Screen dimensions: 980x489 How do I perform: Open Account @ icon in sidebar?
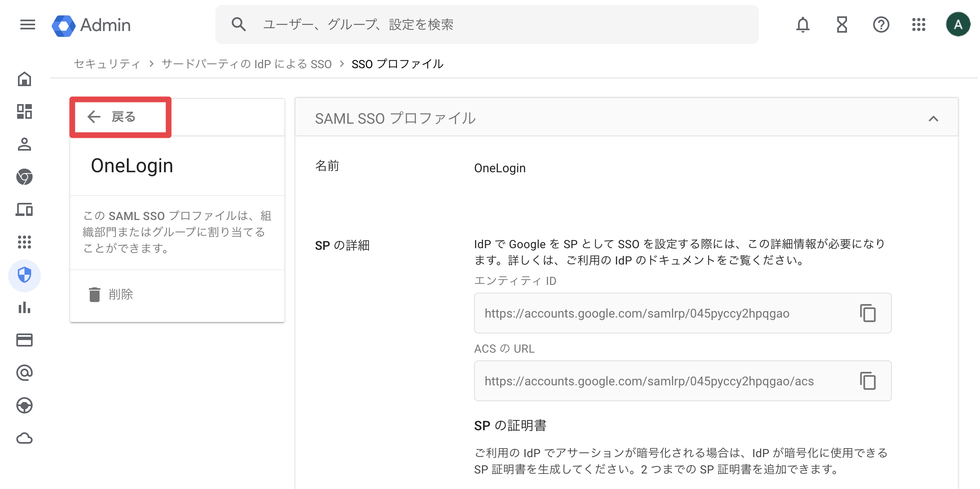24,373
